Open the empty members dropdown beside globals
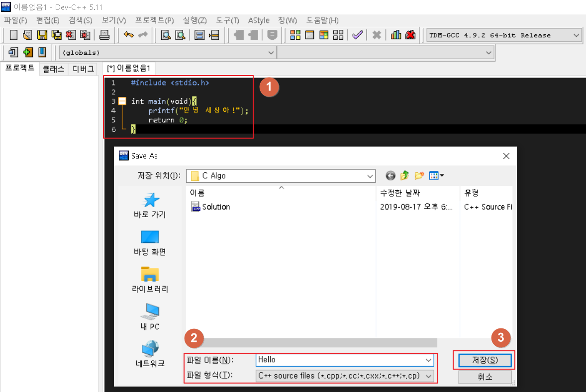 pyautogui.click(x=488, y=53)
